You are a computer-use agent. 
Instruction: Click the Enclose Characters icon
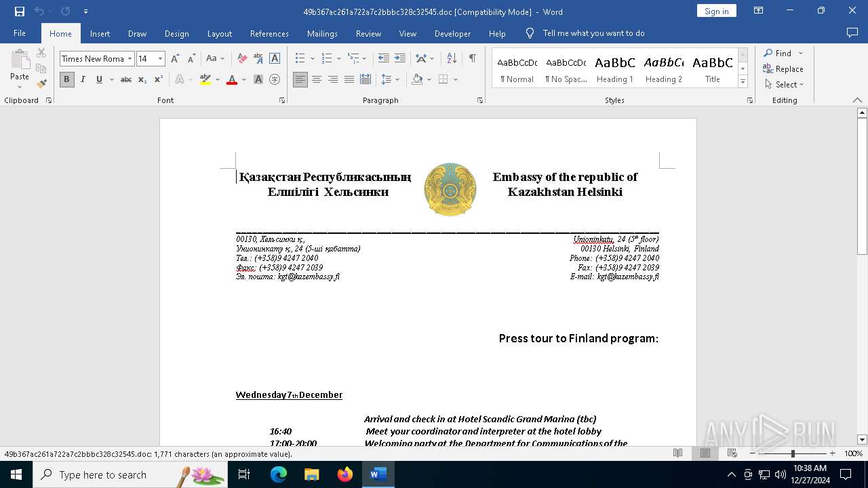coord(275,79)
